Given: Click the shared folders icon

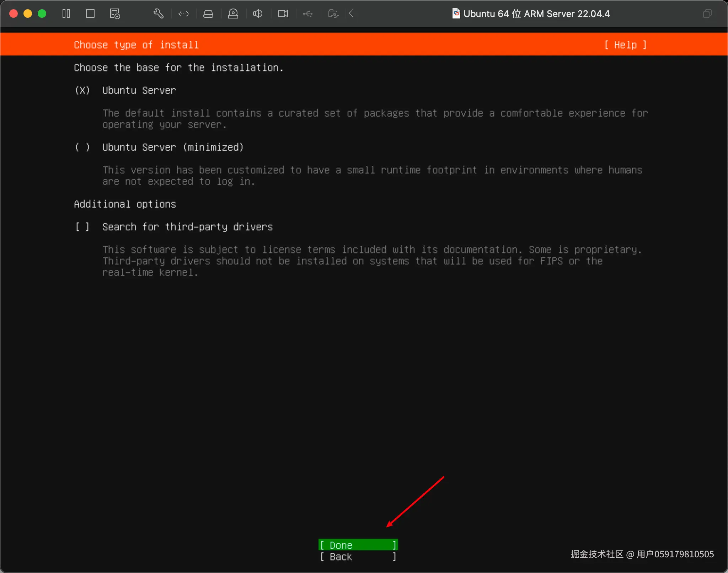Looking at the screenshot, I should pos(333,14).
